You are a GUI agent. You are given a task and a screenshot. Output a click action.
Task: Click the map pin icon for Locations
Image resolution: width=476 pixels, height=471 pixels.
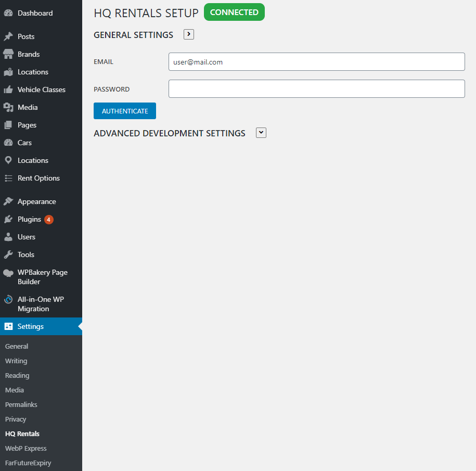8,160
